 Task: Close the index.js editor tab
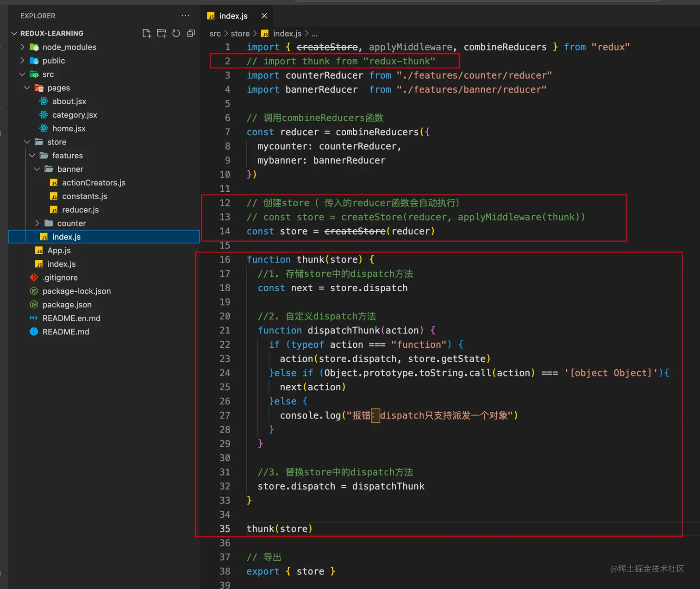[x=264, y=16]
